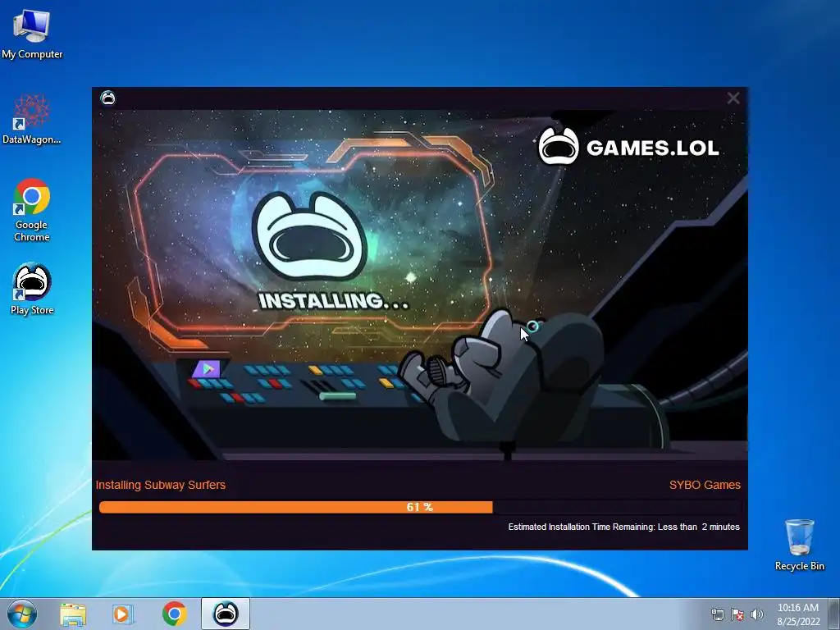
Task: Open the network status tray icon
Action: 717,614
